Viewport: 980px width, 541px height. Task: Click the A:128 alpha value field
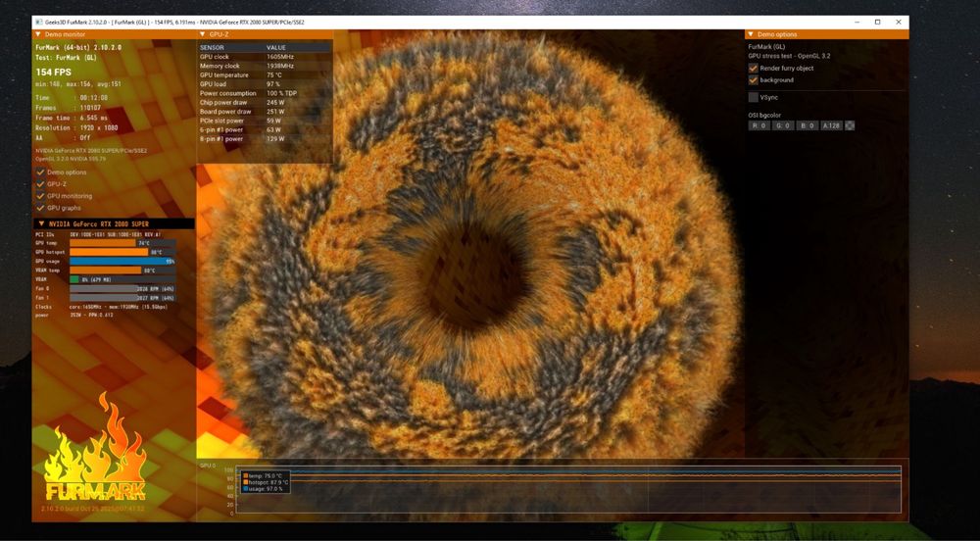(x=831, y=125)
